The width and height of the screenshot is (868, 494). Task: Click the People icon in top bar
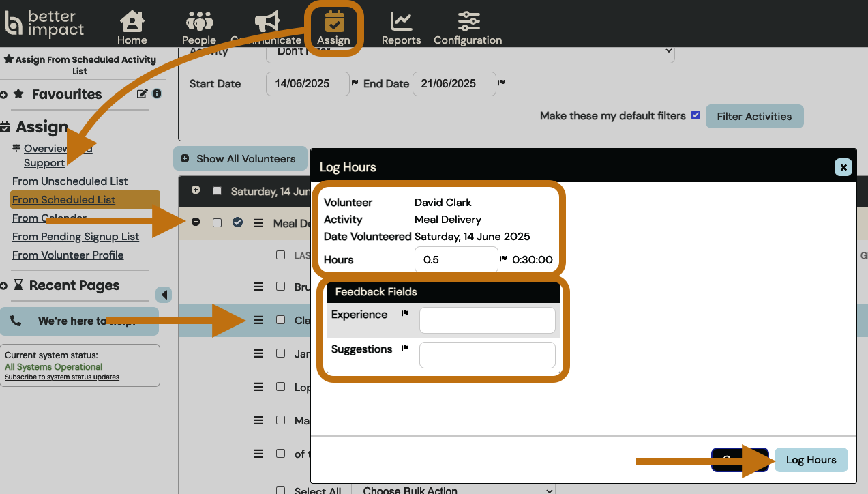click(199, 23)
